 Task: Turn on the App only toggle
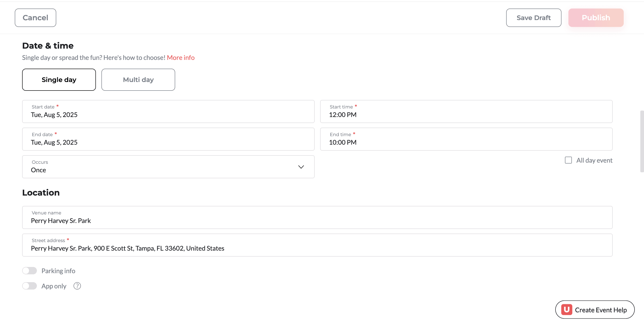coord(30,286)
